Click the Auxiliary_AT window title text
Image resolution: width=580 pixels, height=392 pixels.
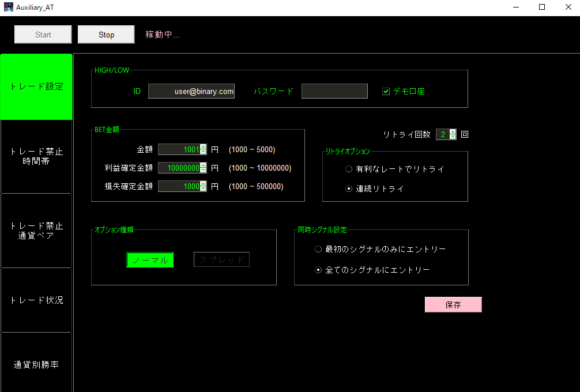point(35,7)
